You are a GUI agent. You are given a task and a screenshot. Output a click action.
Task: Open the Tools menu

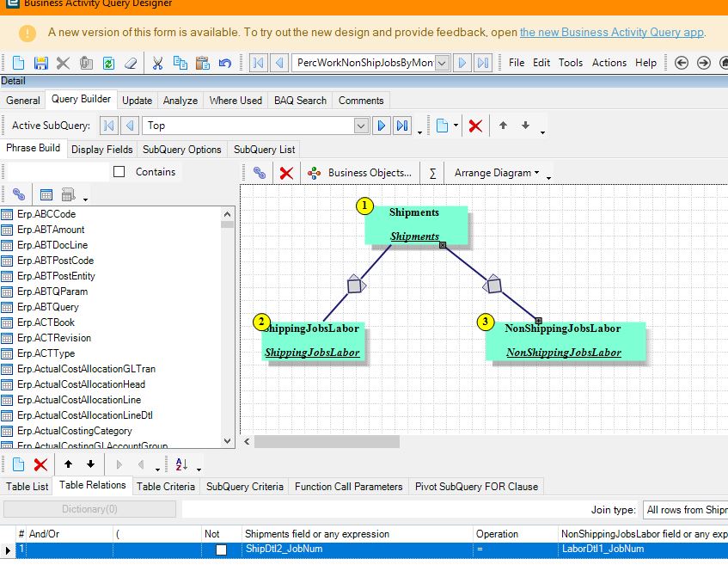pyautogui.click(x=570, y=63)
